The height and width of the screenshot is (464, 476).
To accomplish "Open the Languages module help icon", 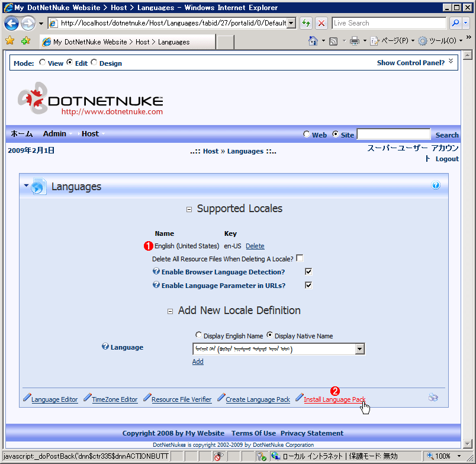I will click(436, 185).
